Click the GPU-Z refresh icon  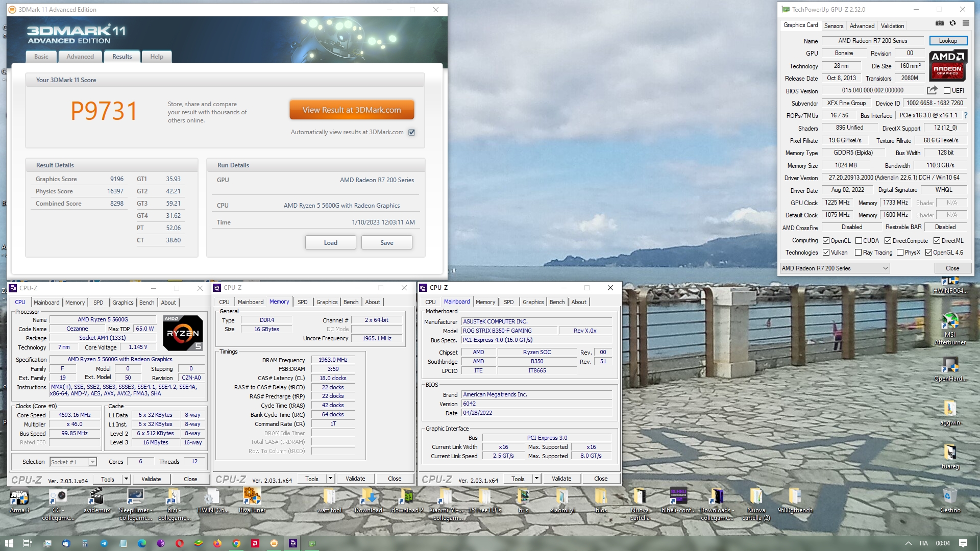(952, 23)
